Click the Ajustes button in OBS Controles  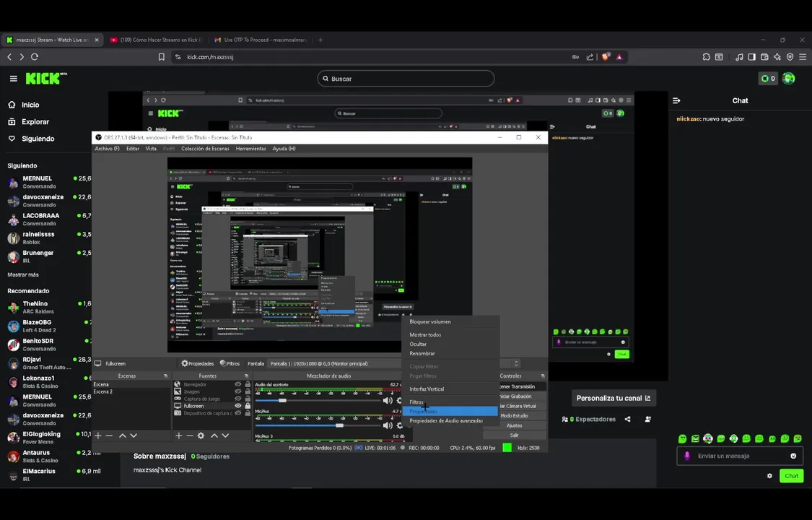click(514, 425)
